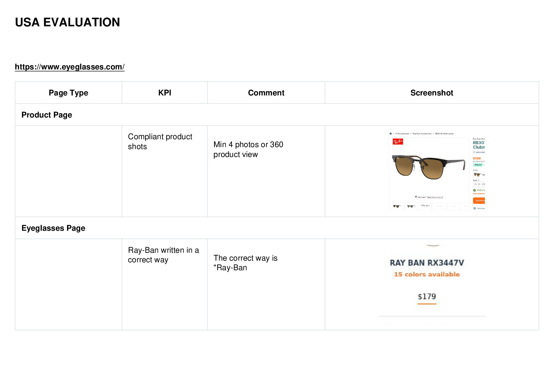Click the $179 price
554x392 pixels.
coord(427,297)
